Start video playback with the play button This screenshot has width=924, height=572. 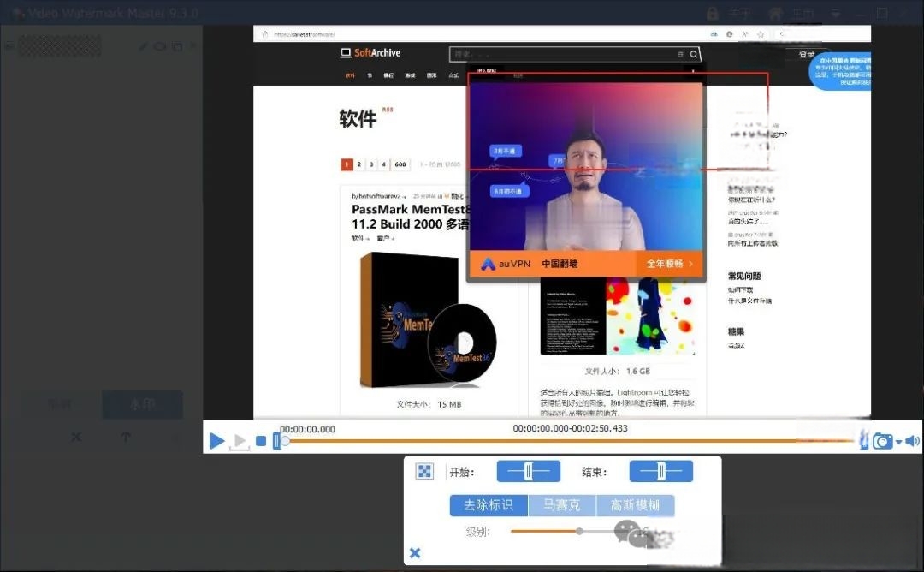click(216, 440)
